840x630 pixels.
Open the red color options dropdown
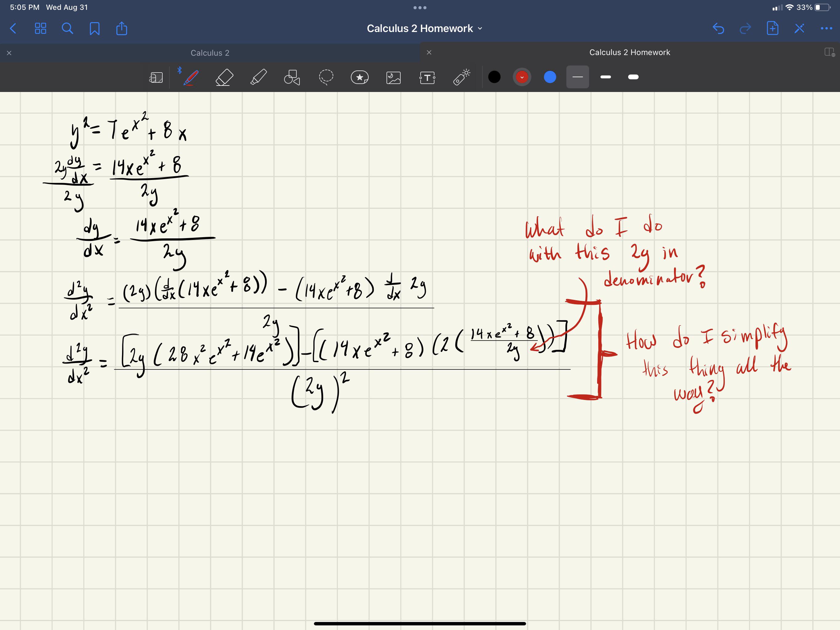click(x=522, y=77)
